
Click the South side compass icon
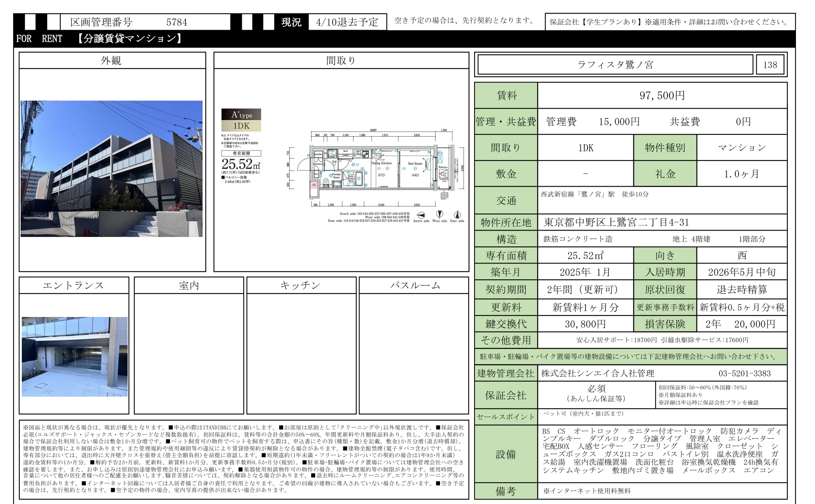click(x=422, y=215)
